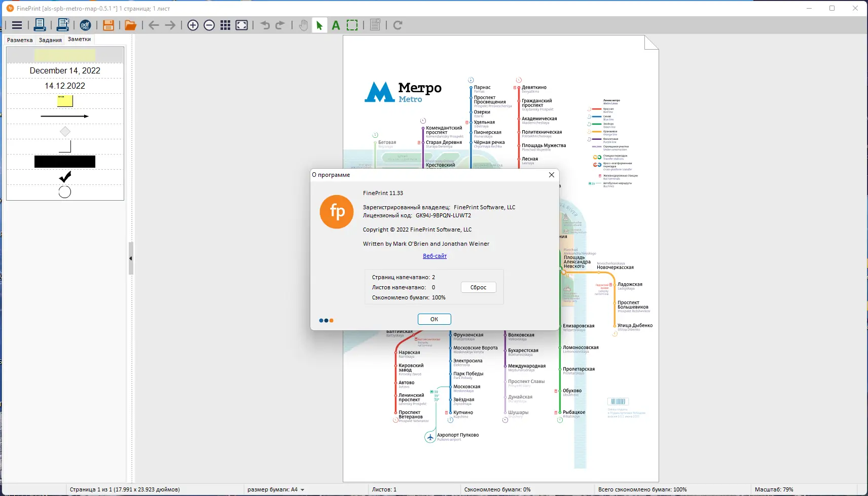Click the orange save floppy icon
Viewport: 868px width, 496px height.
pyautogui.click(x=108, y=25)
